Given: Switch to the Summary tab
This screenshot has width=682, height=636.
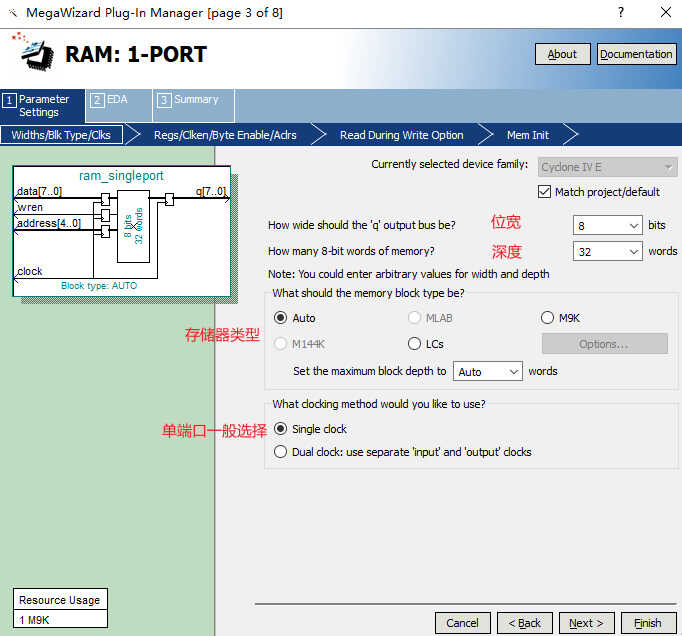Looking at the screenshot, I should [x=194, y=106].
